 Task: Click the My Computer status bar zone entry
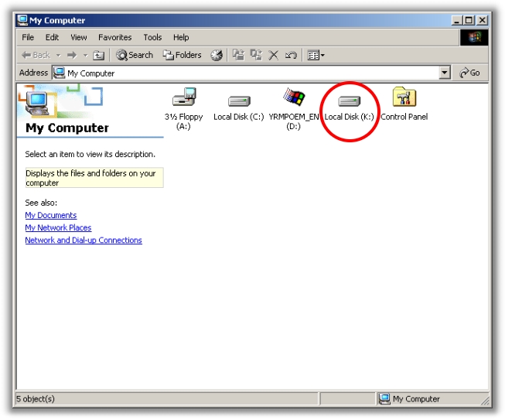click(x=409, y=399)
